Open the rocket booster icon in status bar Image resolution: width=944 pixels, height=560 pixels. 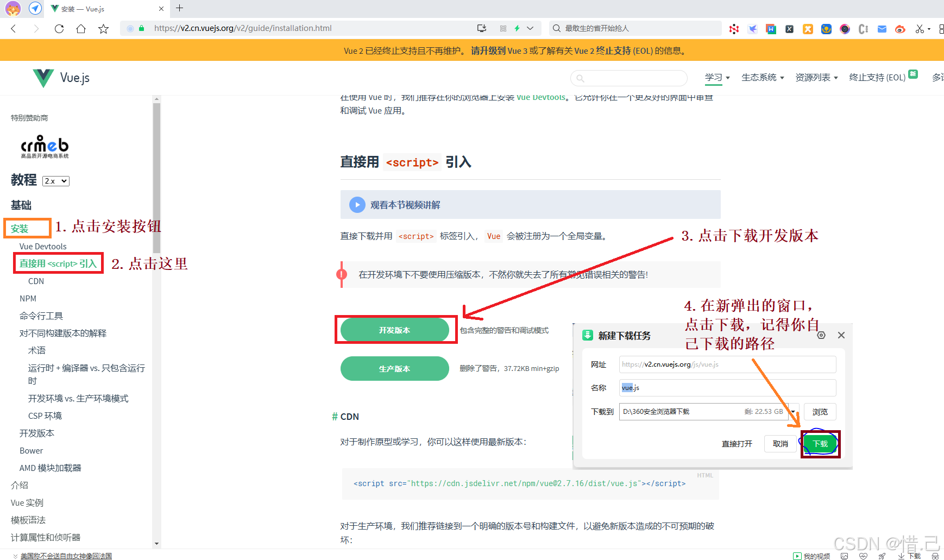pos(882,556)
